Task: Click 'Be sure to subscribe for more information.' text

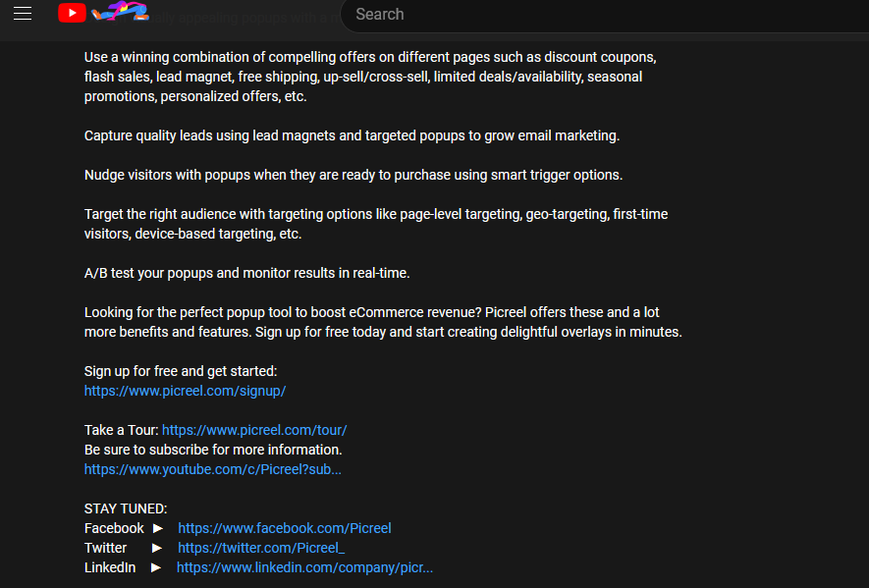Action: (x=213, y=450)
